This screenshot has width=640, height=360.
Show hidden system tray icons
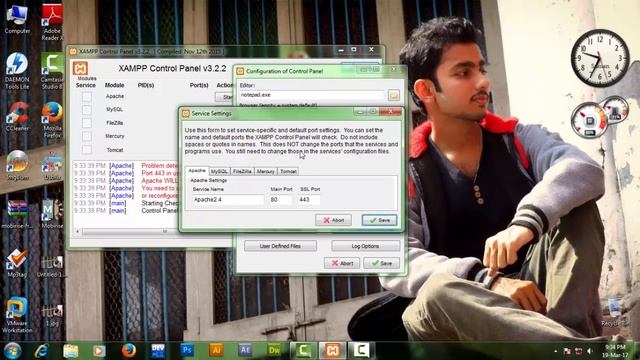556,351
